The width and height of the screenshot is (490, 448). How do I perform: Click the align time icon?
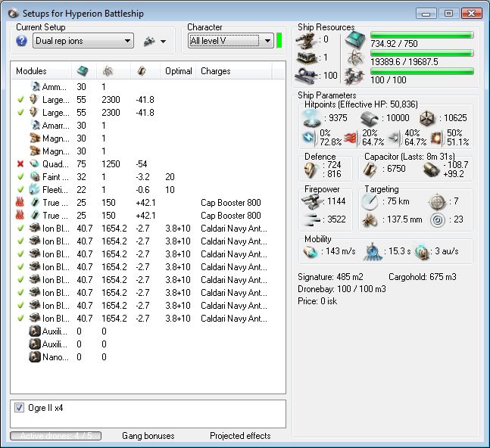pos(373,252)
